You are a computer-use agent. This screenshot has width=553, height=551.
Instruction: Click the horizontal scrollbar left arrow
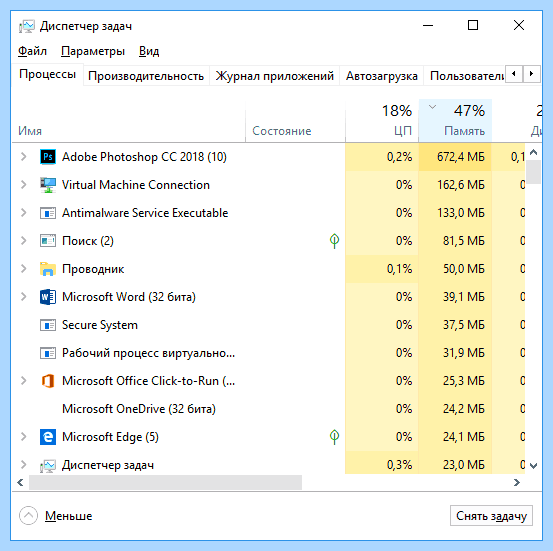click(x=20, y=482)
